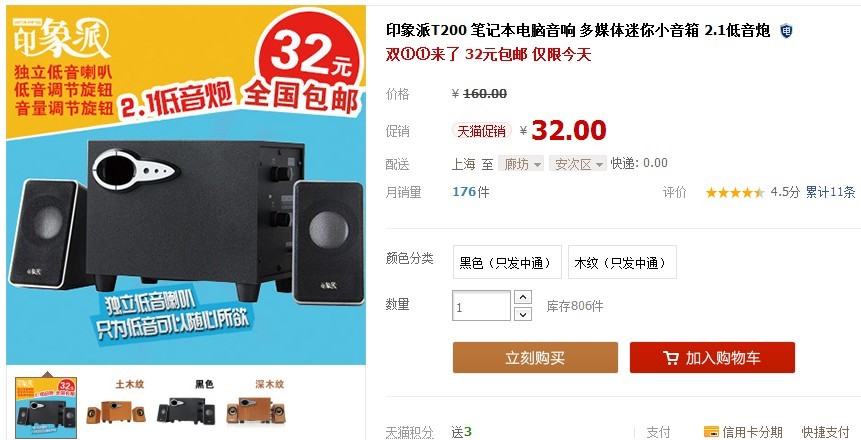Select the 黑色 speaker thumbnail
The width and height of the screenshot is (861, 440).
click(x=186, y=407)
